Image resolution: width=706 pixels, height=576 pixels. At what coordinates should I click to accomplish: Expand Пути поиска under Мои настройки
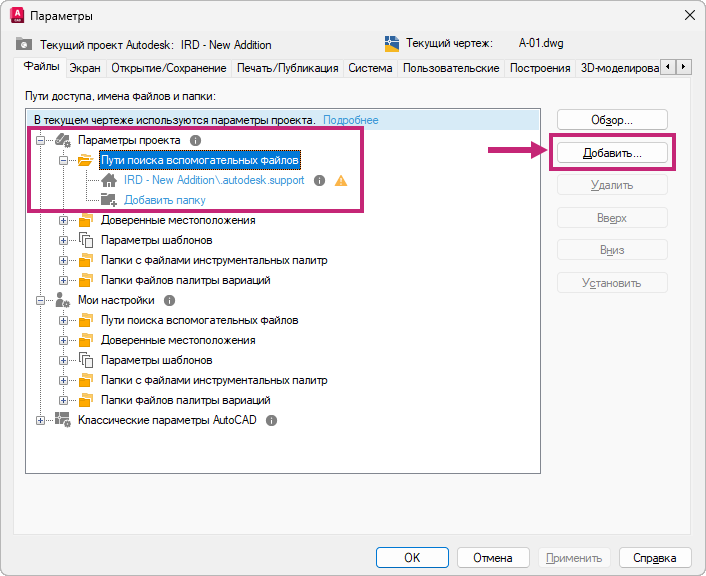[63, 320]
